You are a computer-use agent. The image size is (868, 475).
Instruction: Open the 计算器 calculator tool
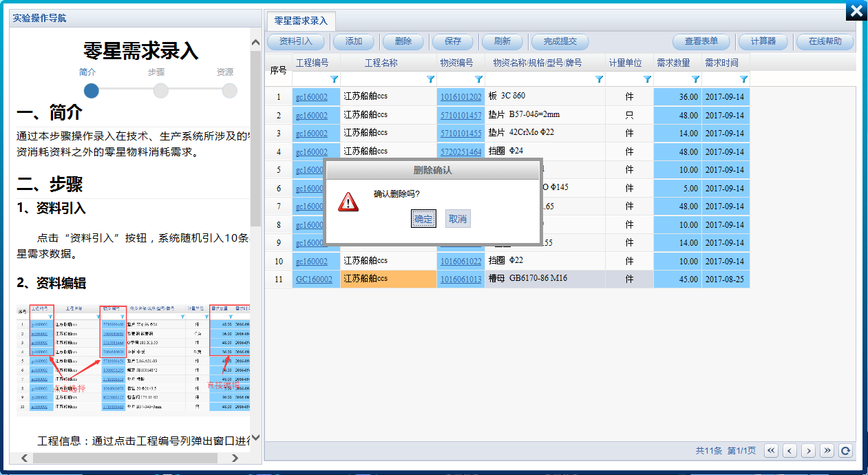[763, 41]
